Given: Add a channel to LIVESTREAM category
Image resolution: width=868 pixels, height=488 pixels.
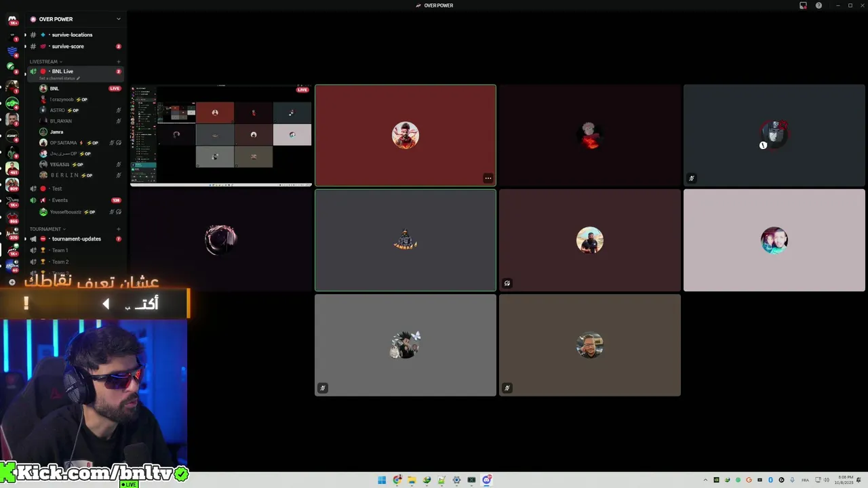Looking at the screenshot, I should 119,62.
